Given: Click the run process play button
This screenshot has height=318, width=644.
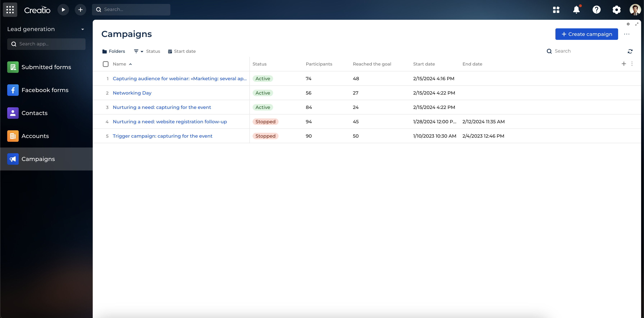Looking at the screenshot, I should tap(63, 10).
